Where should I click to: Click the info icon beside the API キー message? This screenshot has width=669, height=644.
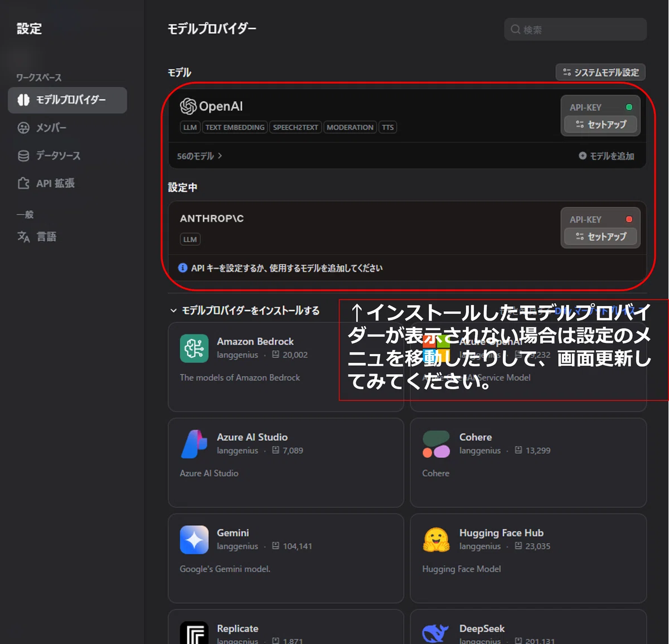[x=182, y=268]
